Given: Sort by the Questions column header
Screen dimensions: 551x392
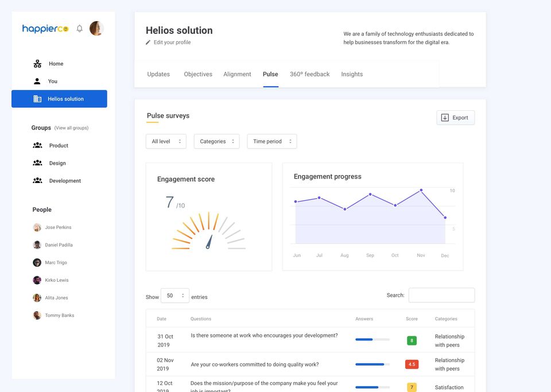Looking at the screenshot, I should 201,319.
